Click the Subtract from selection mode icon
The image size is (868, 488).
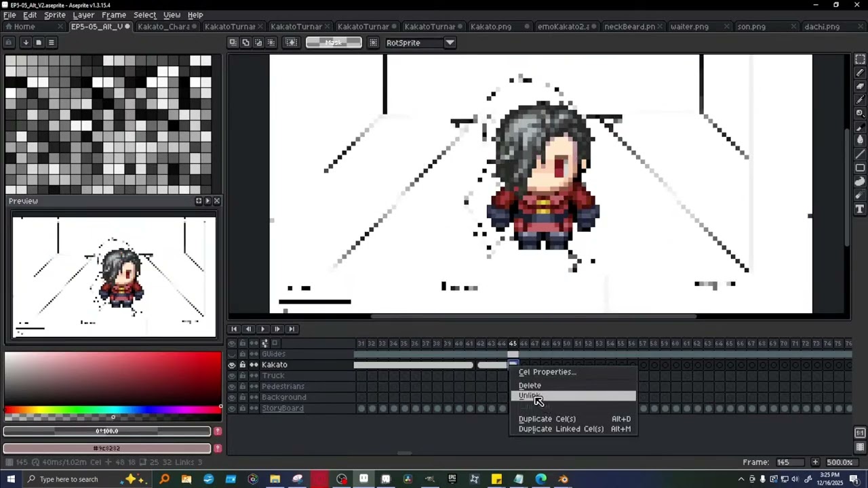click(x=258, y=43)
